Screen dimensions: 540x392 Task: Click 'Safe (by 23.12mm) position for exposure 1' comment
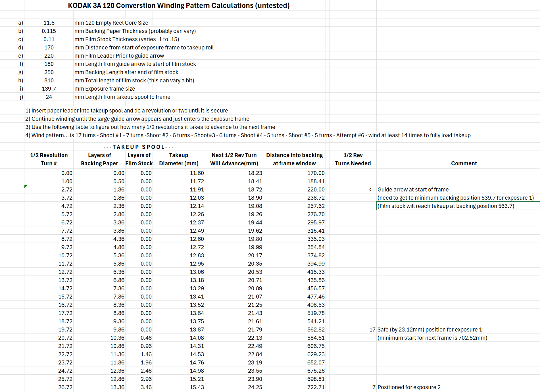pos(430,330)
